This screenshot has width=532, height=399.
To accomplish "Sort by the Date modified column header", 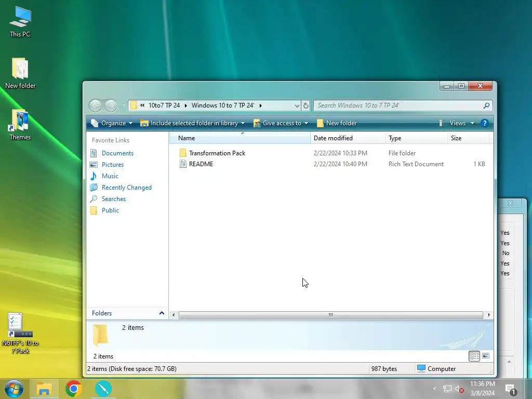I will point(348,138).
